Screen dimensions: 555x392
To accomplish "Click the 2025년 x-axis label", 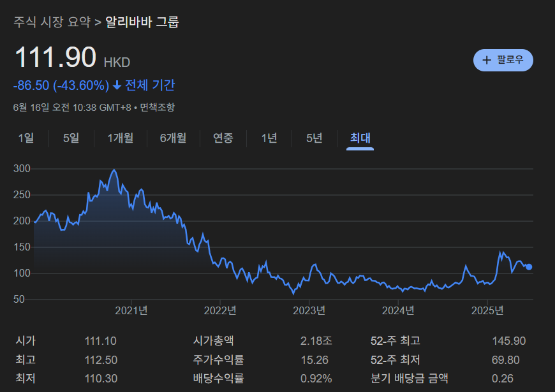I will pos(487,310).
